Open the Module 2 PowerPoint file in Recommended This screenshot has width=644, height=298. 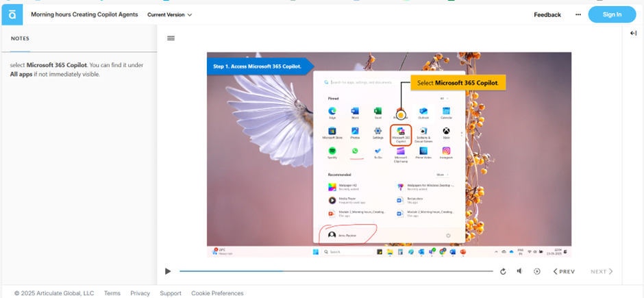click(x=358, y=214)
